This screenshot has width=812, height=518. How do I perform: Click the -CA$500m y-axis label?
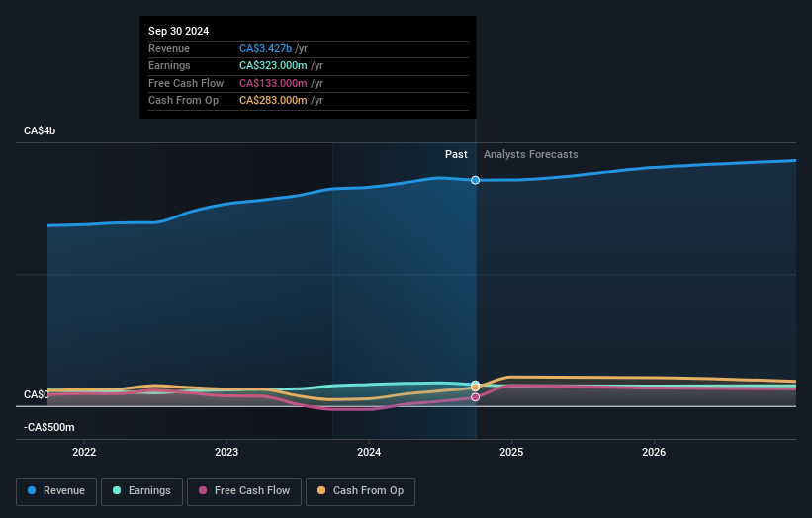click(49, 427)
